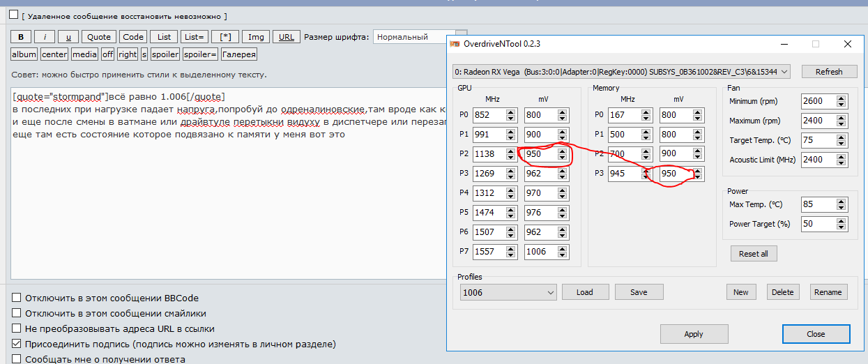Open the Radeon RX Vega adapter dropdown
The width and height of the screenshot is (868, 364).
(x=622, y=72)
